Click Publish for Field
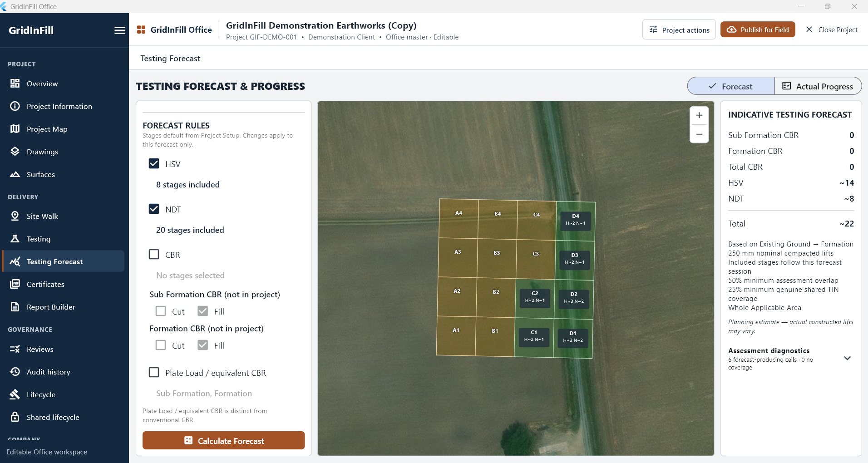 click(758, 30)
